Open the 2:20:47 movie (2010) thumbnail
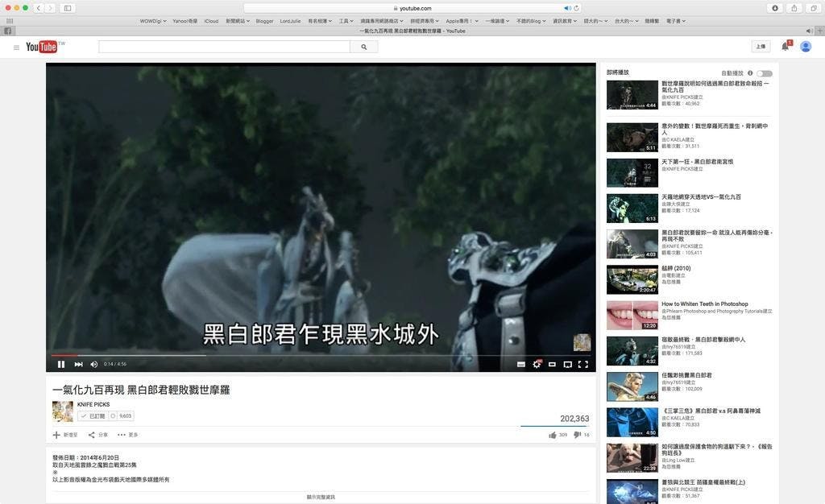Screen dimensions: 825x504 click(632, 279)
